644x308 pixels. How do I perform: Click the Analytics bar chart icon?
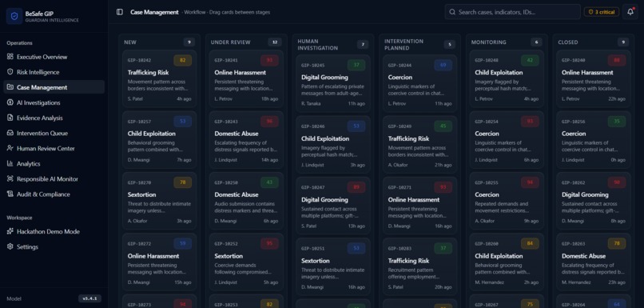click(x=10, y=163)
